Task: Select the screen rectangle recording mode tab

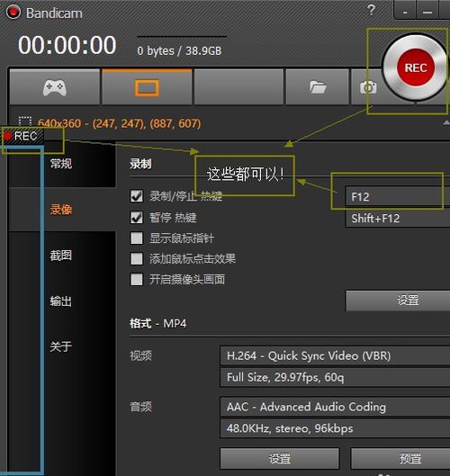Action: tap(147, 87)
